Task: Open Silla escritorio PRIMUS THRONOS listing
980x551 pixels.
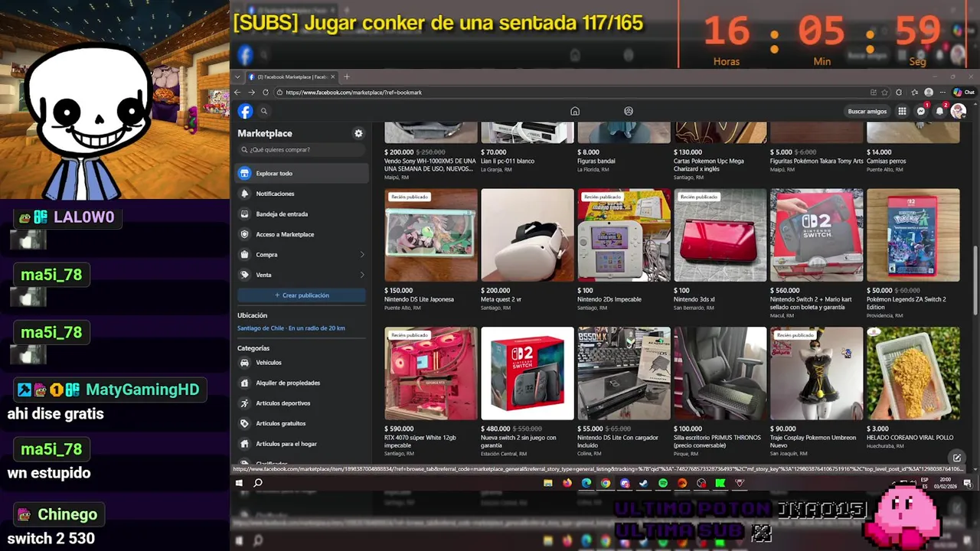Action: point(720,373)
